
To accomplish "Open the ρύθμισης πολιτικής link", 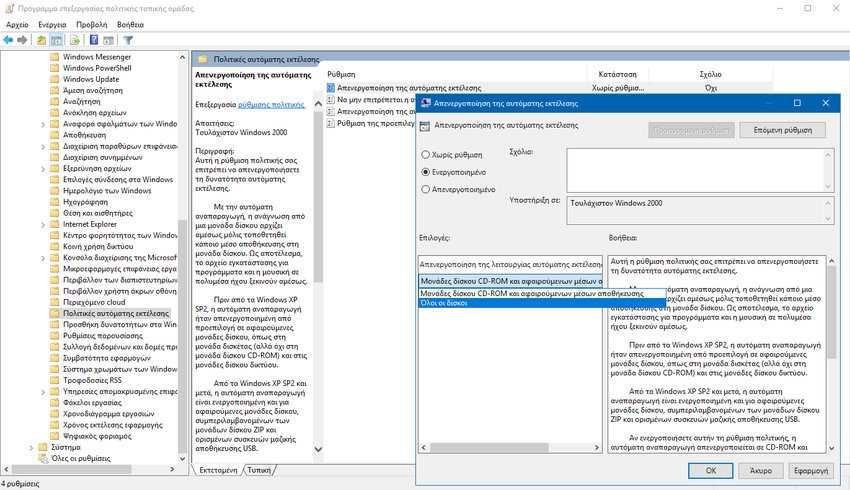I will tap(271, 105).
